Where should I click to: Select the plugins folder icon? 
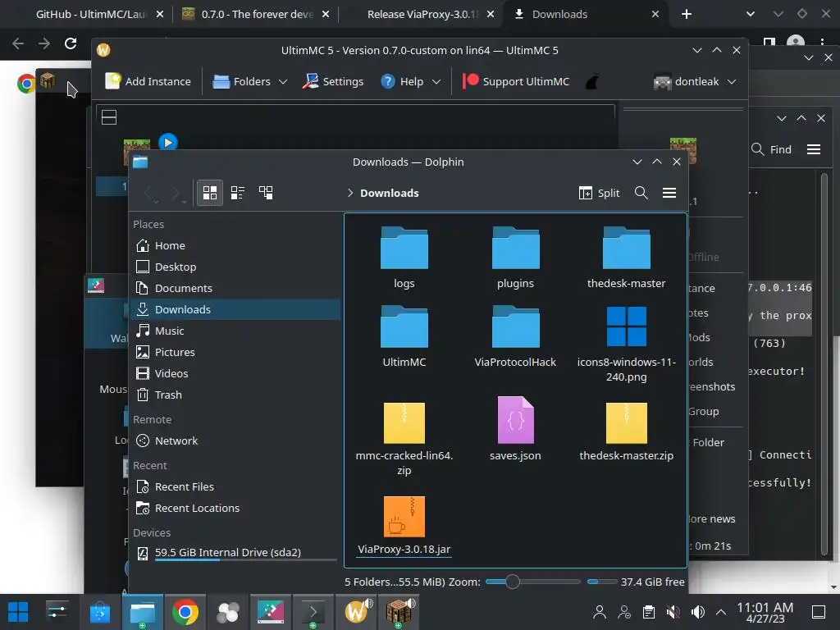(x=515, y=248)
